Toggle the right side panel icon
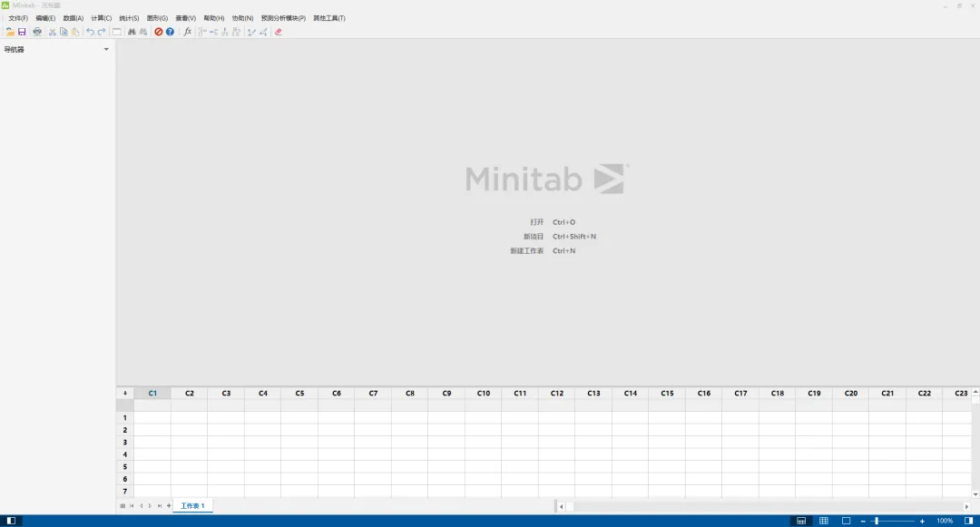Screen dimensions: 980x527 click(969, 521)
